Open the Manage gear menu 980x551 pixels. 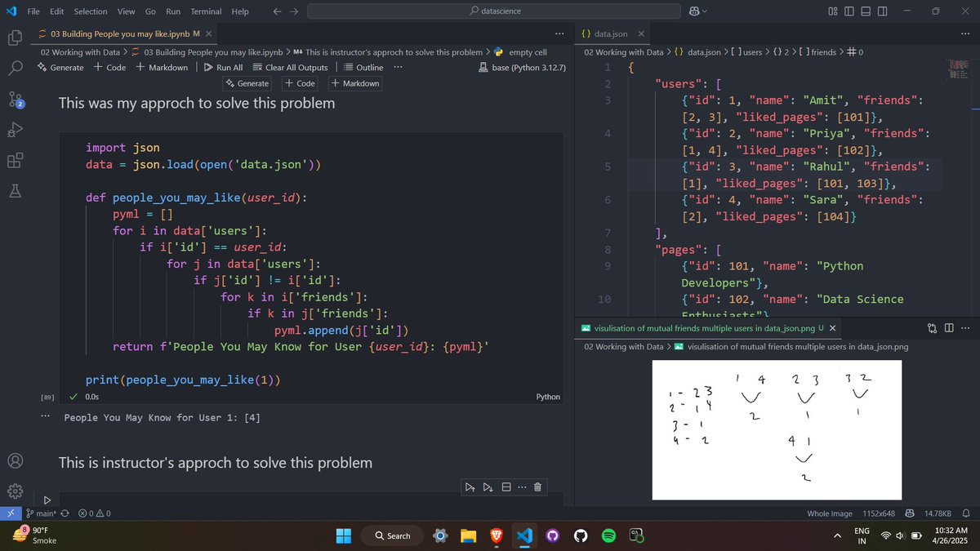click(15, 491)
